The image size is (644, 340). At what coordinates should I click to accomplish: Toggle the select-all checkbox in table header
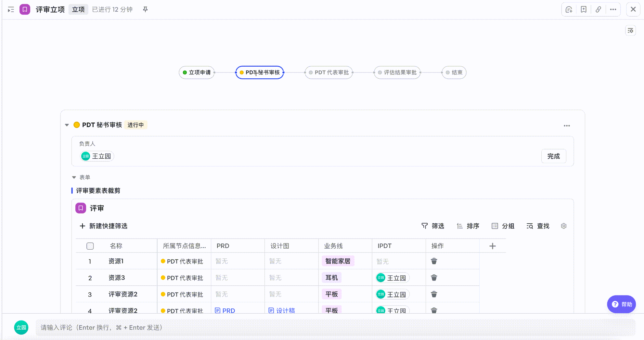pos(90,246)
